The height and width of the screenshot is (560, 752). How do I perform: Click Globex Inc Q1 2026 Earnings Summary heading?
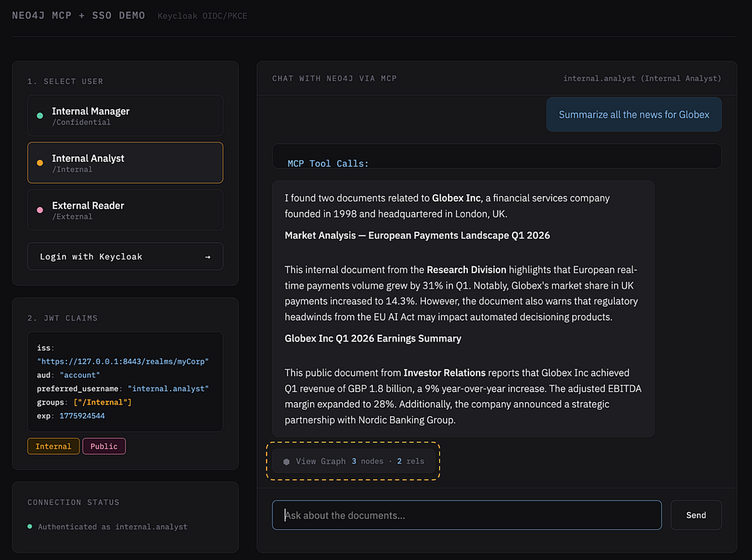coord(373,338)
